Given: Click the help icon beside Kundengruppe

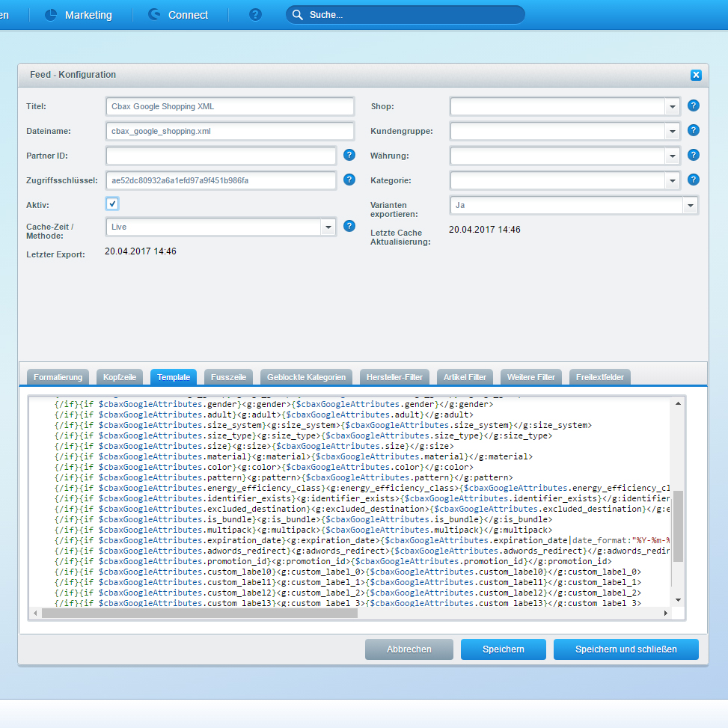Looking at the screenshot, I should coord(693,130).
